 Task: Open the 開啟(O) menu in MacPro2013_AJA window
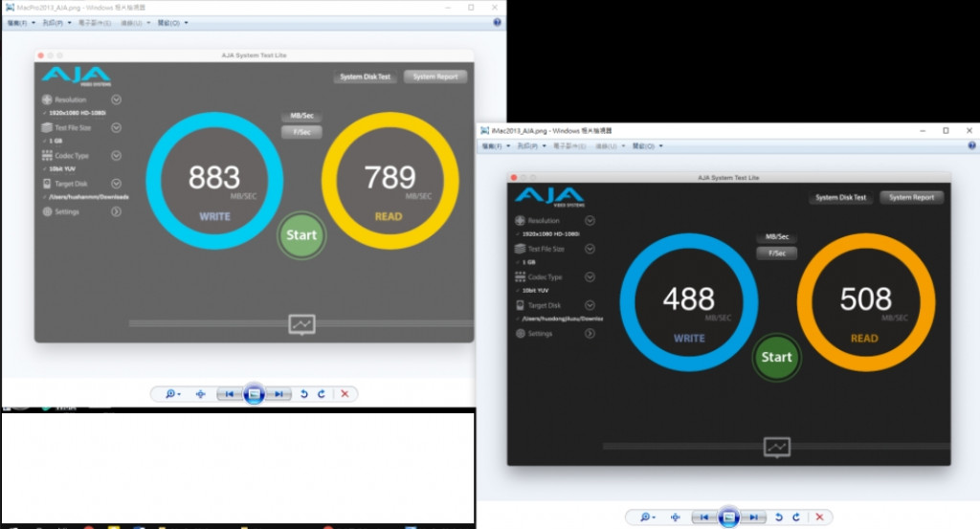click(172, 23)
